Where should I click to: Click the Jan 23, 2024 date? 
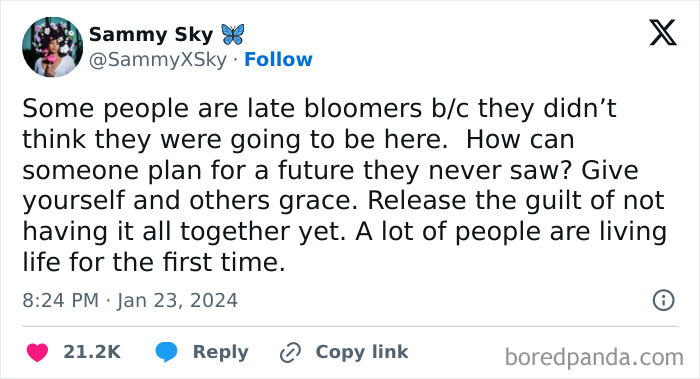pyautogui.click(x=177, y=300)
